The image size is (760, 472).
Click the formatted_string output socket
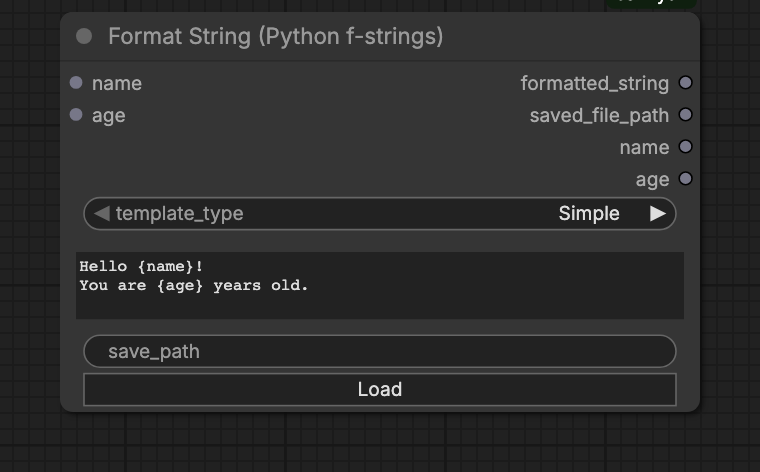click(x=685, y=83)
